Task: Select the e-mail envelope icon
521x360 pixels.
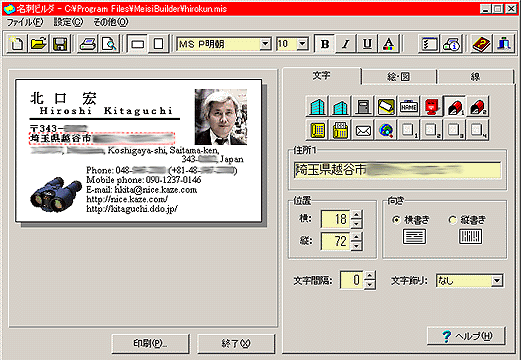Action: [363, 130]
